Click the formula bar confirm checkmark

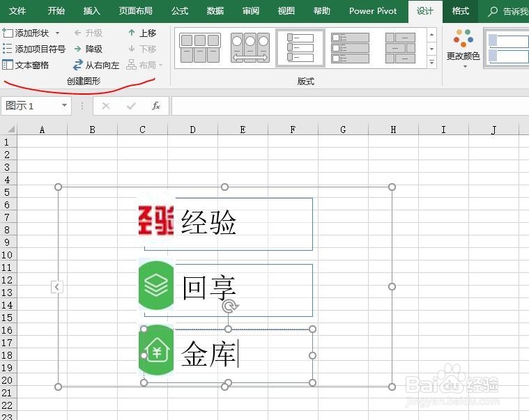pos(131,106)
